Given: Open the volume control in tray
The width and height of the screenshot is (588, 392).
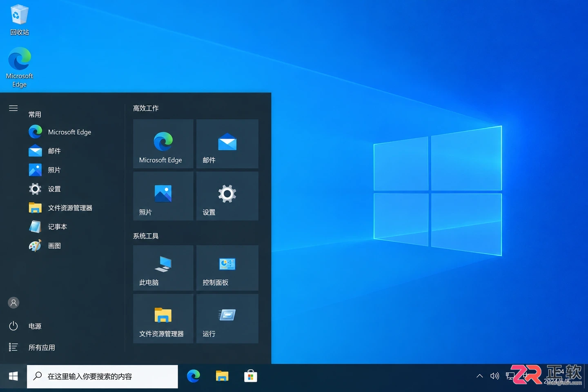Looking at the screenshot, I should click(x=494, y=376).
